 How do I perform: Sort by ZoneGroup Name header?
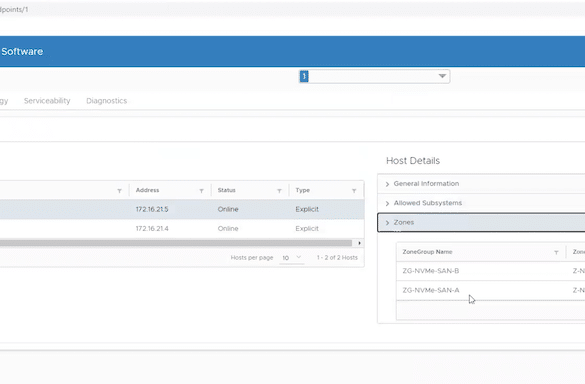tap(427, 252)
